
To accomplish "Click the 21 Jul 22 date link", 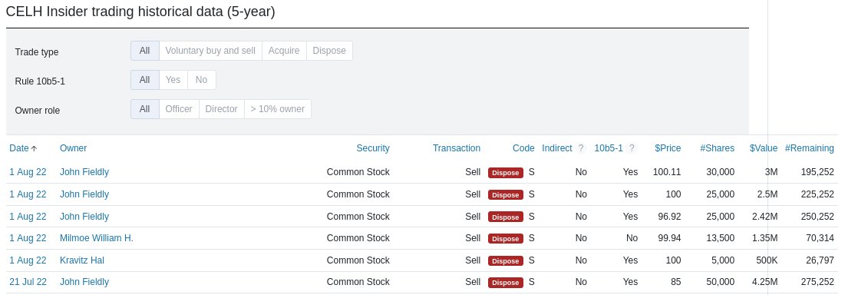I will [x=28, y=282].
